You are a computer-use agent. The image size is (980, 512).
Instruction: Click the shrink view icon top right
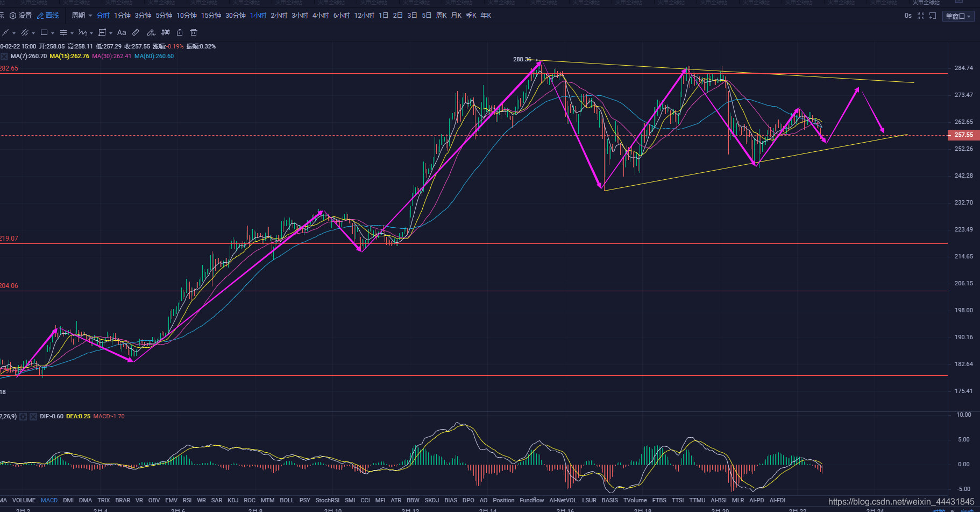point(920,16)
